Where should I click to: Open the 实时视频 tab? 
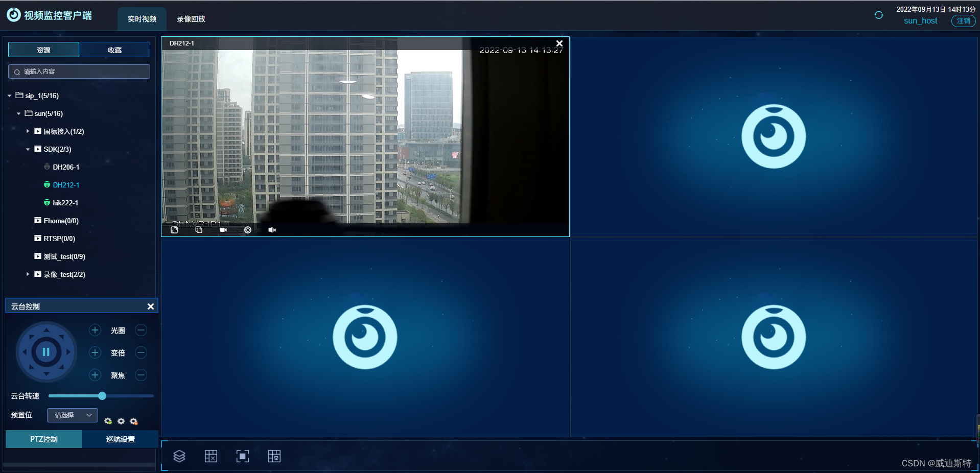point(142,19)
